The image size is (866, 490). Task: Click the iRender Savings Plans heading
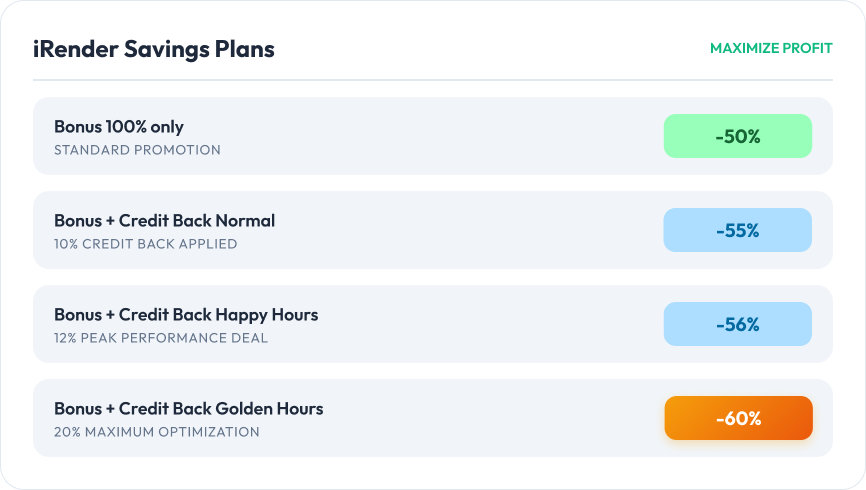coord(153,48)
